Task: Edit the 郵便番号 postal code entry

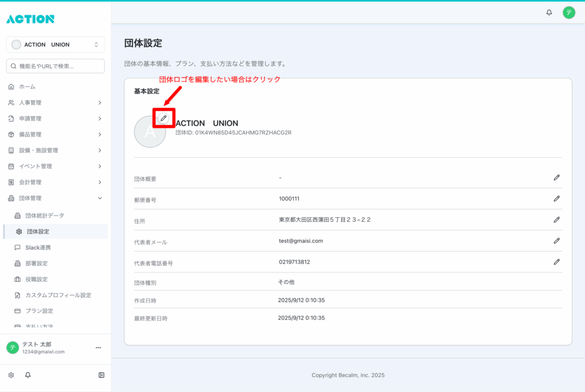Action: tap(556, 199)
